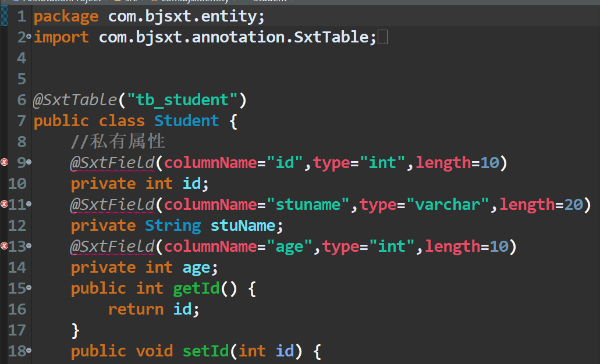Click the "import" keyword on line 2
The height and width of the screenshot is (364, 600).
click(61, 37)
